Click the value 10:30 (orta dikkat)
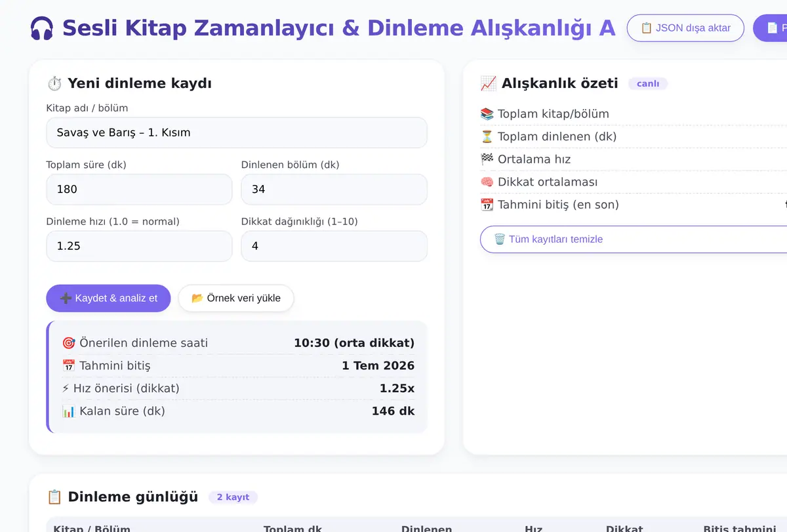The image size is (787, 532). (354, 343)
